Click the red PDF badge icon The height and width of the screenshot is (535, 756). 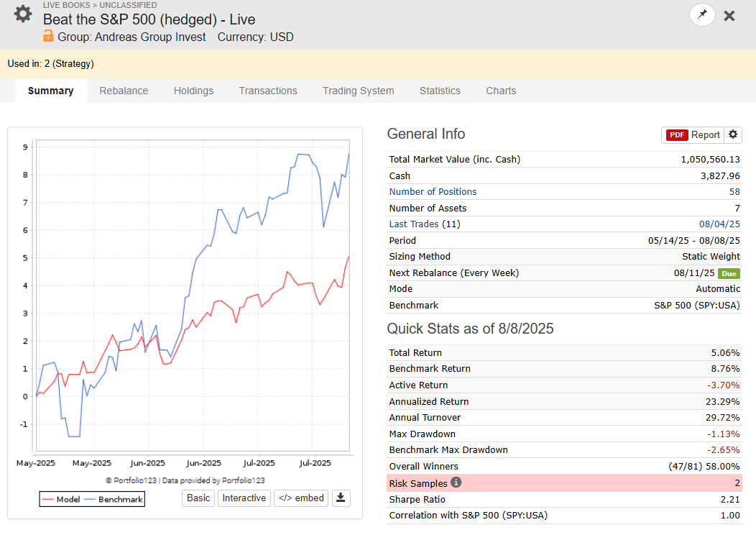pyautogui.click(x=677, y=135)
